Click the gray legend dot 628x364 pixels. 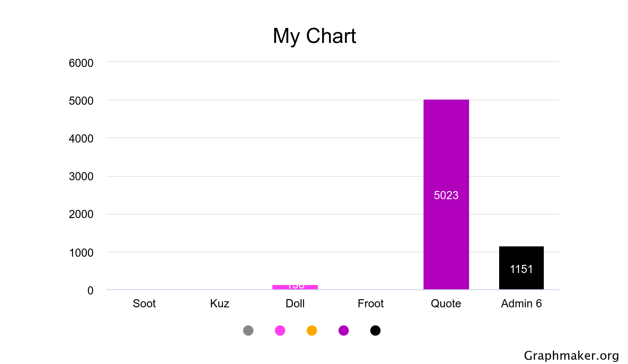(248, 331)
